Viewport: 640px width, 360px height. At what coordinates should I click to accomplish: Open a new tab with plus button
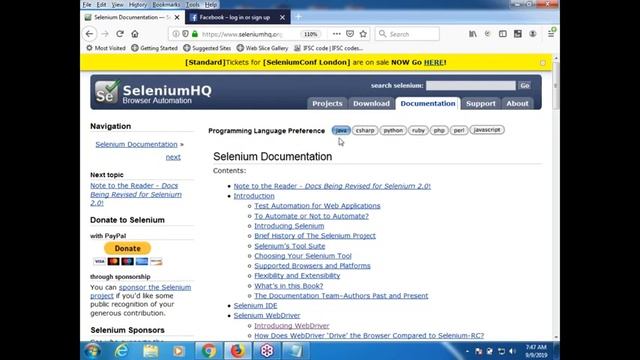tap(298, 17)
